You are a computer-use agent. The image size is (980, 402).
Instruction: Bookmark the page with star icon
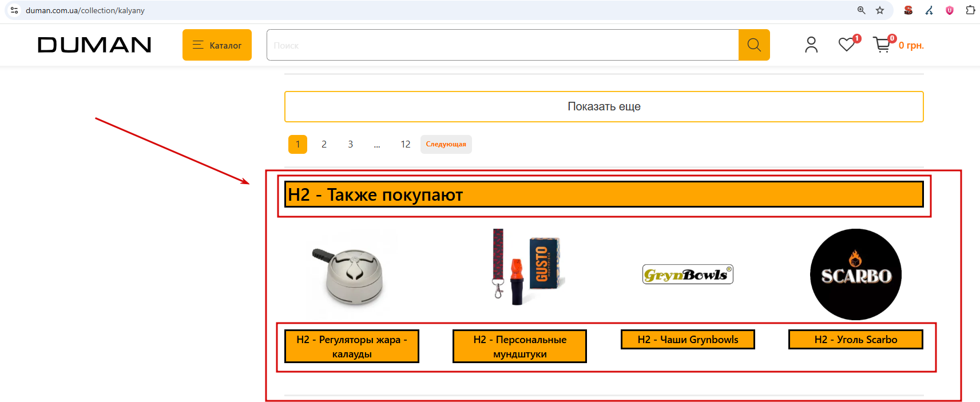[880, 10]
